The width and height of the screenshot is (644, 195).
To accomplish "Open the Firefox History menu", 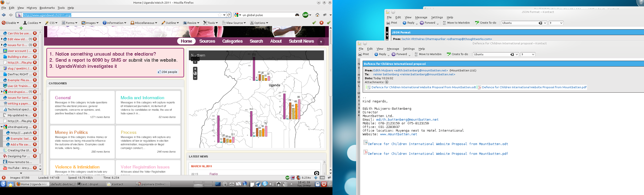I will coord(31,8).
